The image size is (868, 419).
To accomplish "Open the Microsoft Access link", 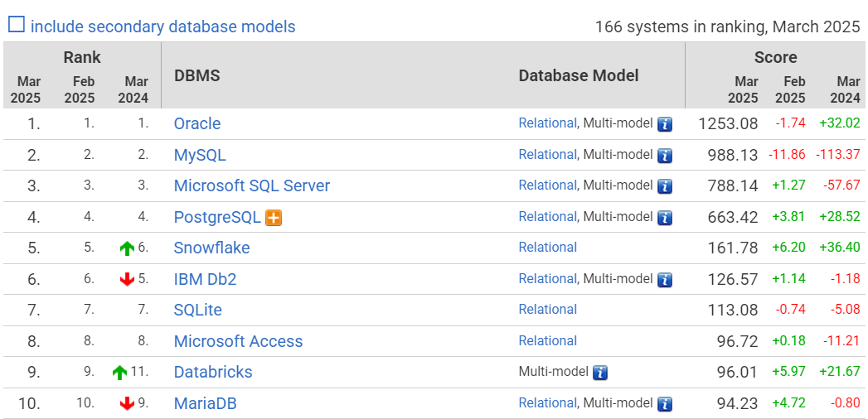I will tap(238, 341).
